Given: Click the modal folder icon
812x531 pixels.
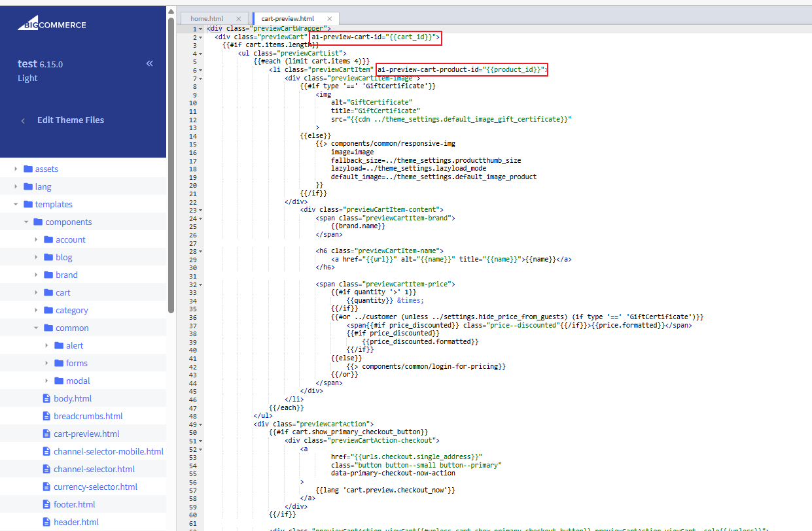Looking at the screenshot, I should [x=59, y=381].
